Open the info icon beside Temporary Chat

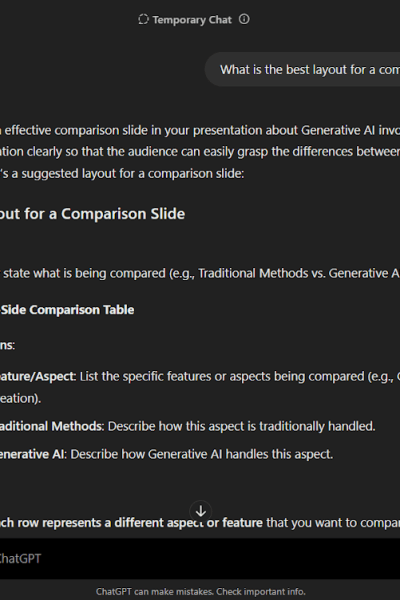click(x=244, y=19)
